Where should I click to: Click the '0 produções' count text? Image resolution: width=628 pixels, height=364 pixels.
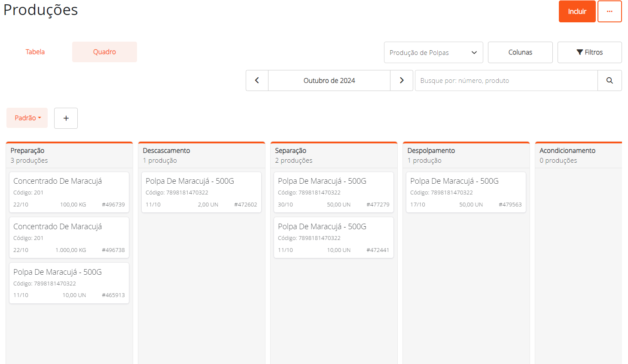click(x=558, y=161)
